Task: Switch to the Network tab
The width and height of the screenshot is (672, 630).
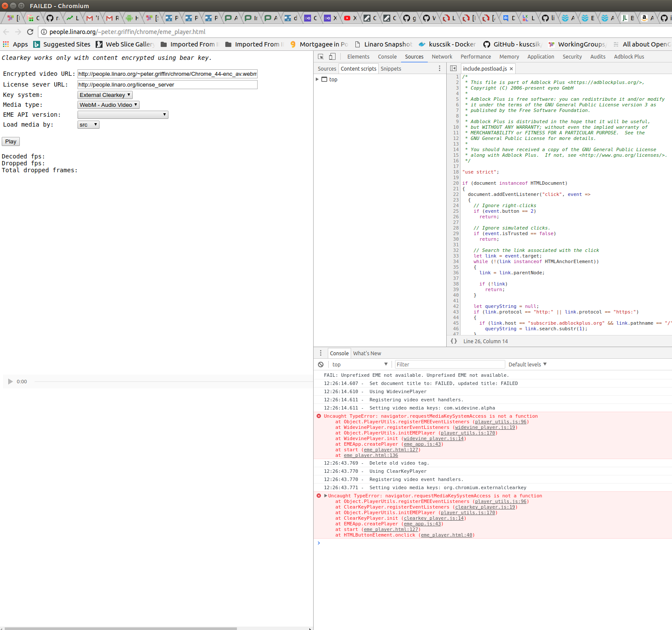Action: [442, 57]
